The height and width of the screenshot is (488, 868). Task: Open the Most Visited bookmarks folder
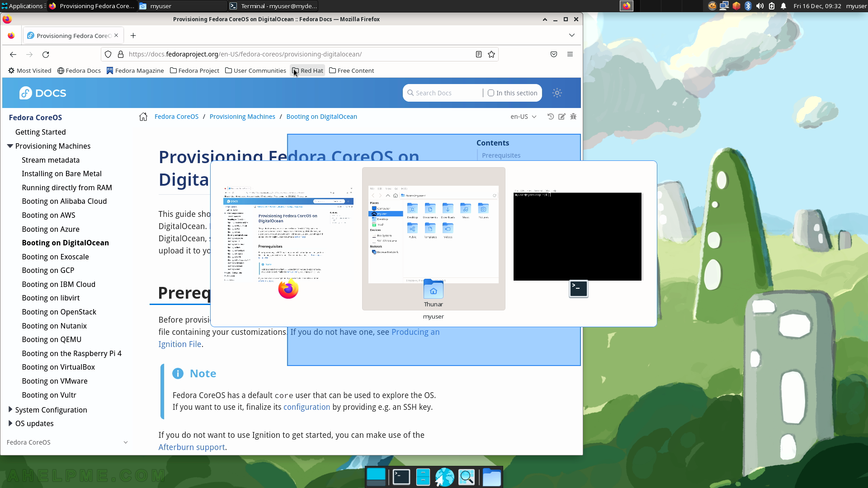30,70
